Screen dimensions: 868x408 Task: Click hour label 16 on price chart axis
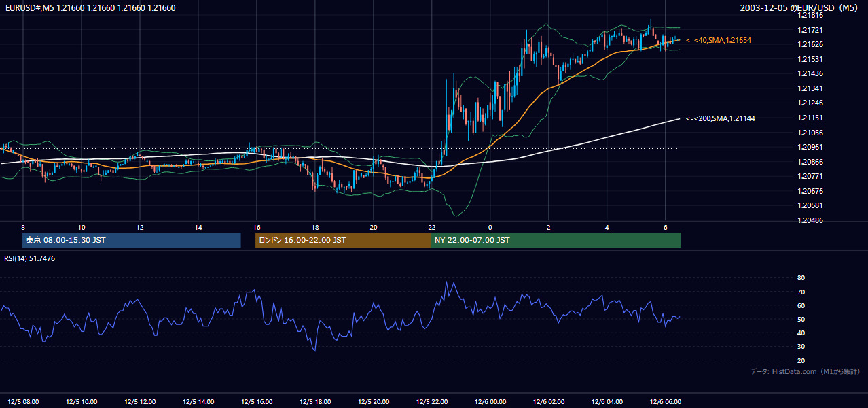click(257, 227)
